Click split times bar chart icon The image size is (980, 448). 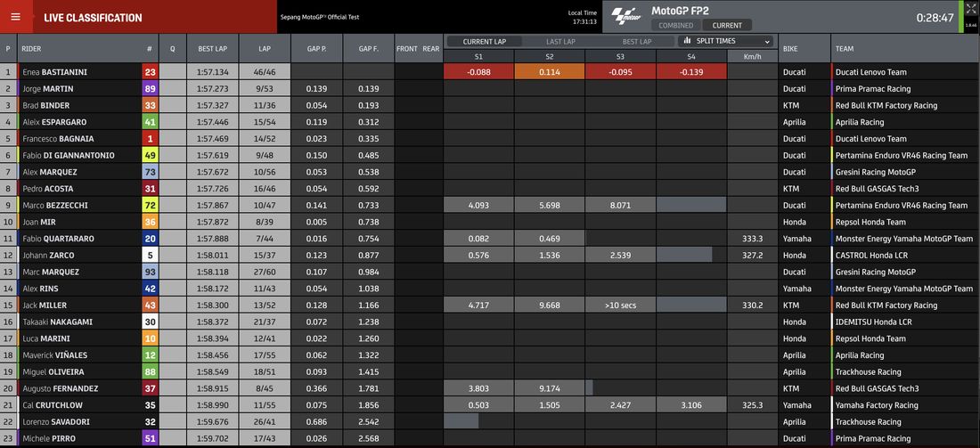click(687, 41)
